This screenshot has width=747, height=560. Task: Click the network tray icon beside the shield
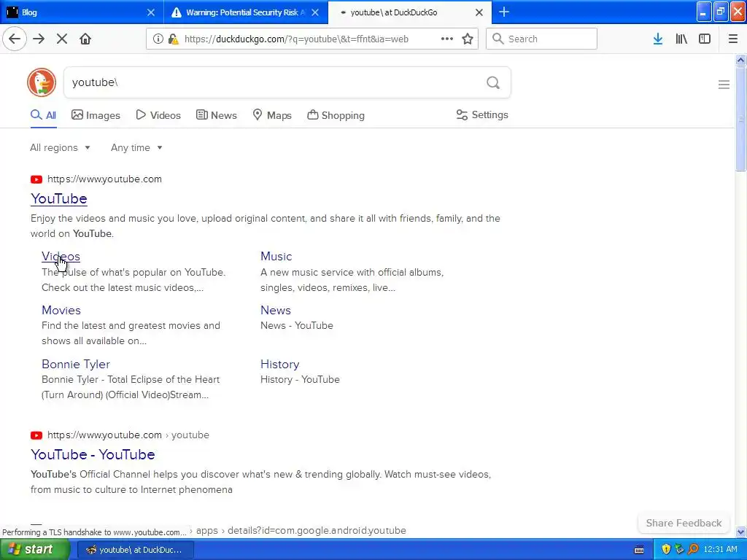click(x=679, y=549)
